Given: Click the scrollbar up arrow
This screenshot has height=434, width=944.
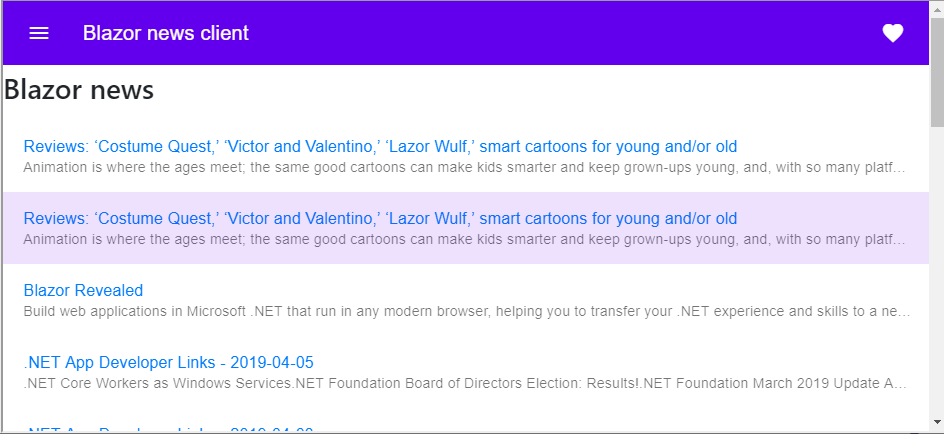Looking at the screenshot, I should (x=937, y=6).
